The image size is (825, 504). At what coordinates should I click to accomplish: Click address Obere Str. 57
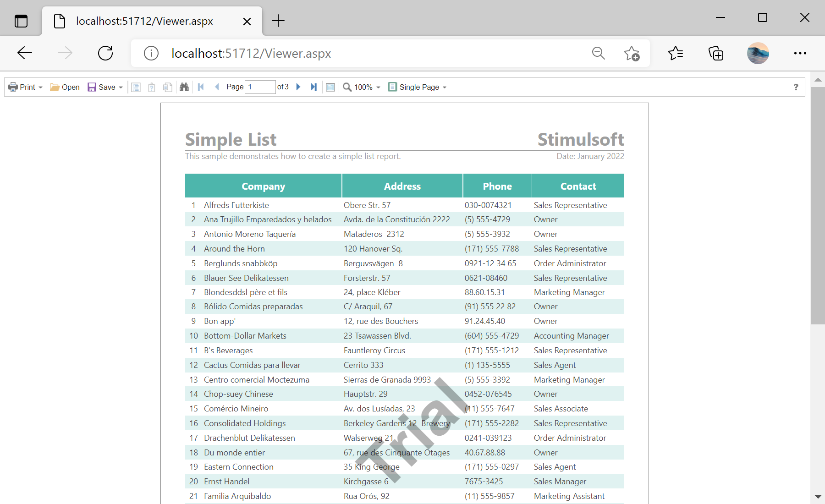point(367,205)
